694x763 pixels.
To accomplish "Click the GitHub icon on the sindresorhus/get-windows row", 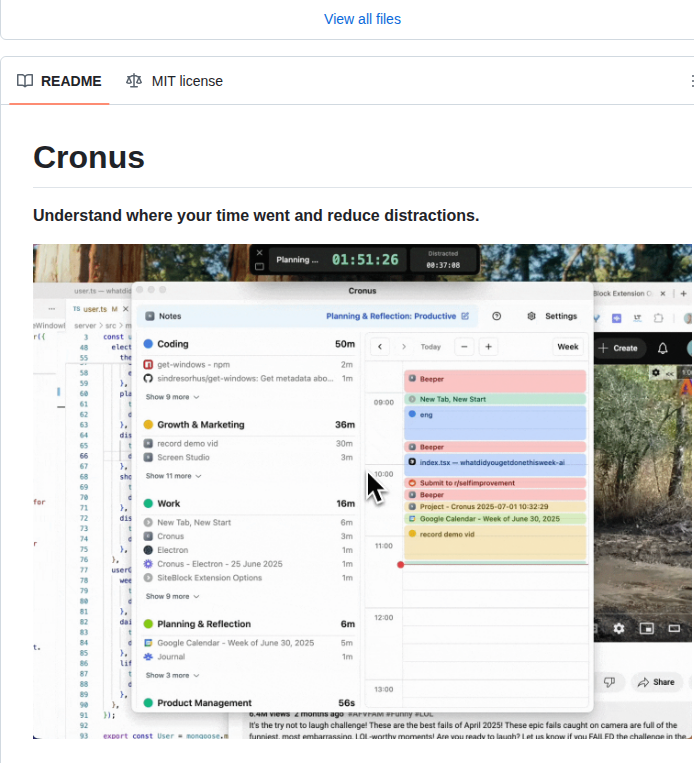I will coord(148,378).
